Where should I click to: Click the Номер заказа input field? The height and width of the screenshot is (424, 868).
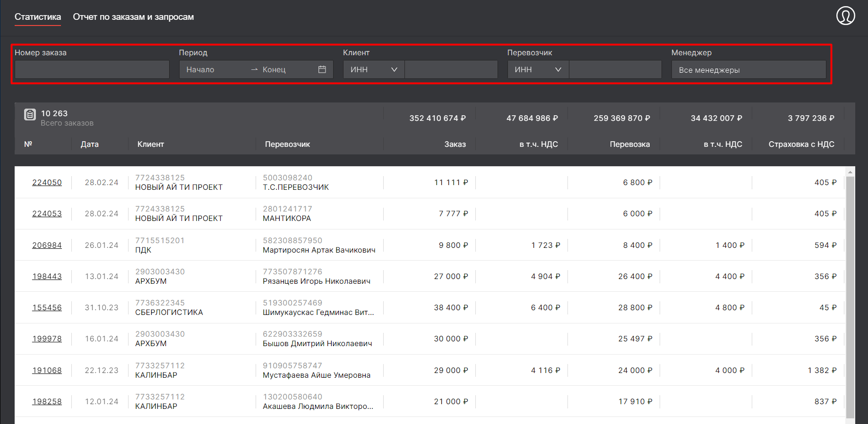[92, 69]
